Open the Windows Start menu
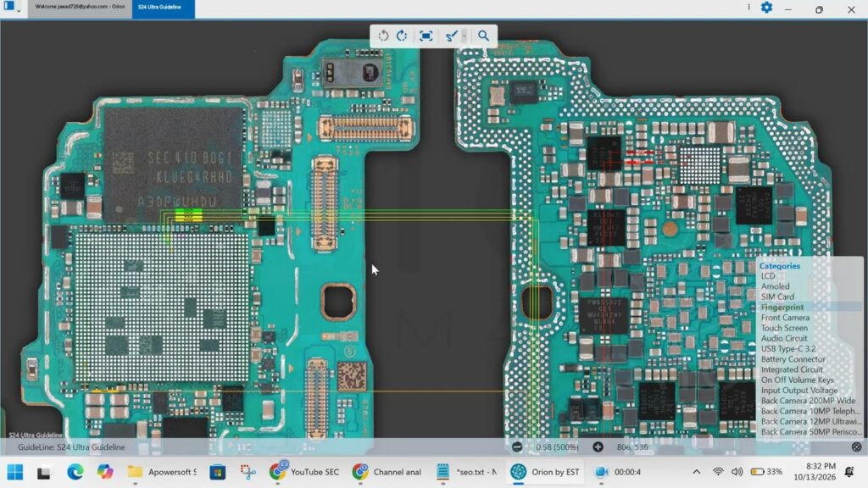This screenshot has height=488, width=868. [x=15, y=472]
